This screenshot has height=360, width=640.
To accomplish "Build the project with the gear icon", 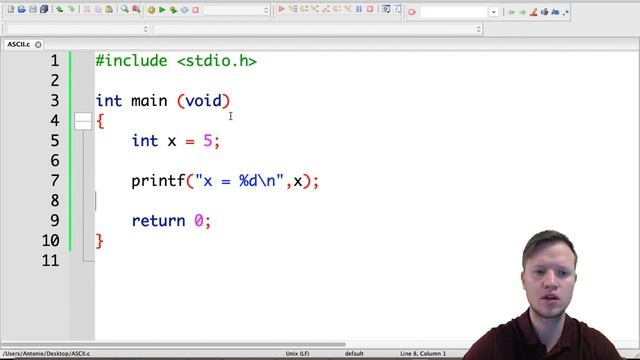I will coord(151,10).
